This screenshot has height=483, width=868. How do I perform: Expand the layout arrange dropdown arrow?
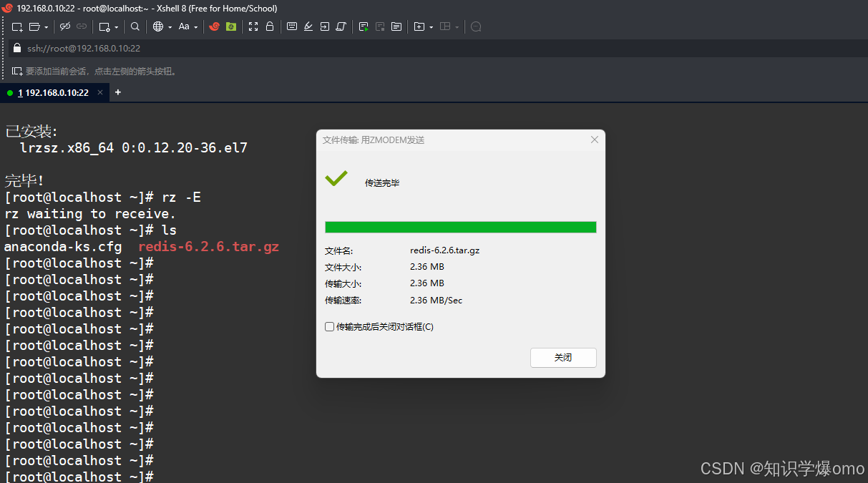[457, 27]
